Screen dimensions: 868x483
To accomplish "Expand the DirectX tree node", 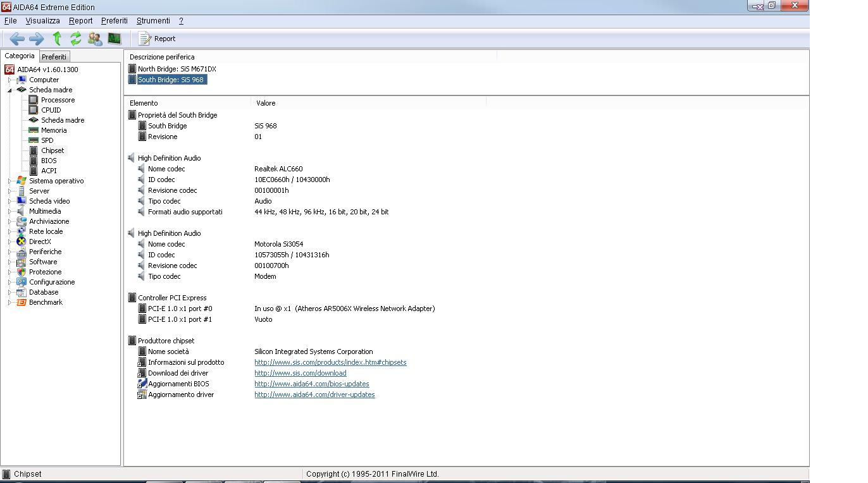I will [x=10, y=241].
